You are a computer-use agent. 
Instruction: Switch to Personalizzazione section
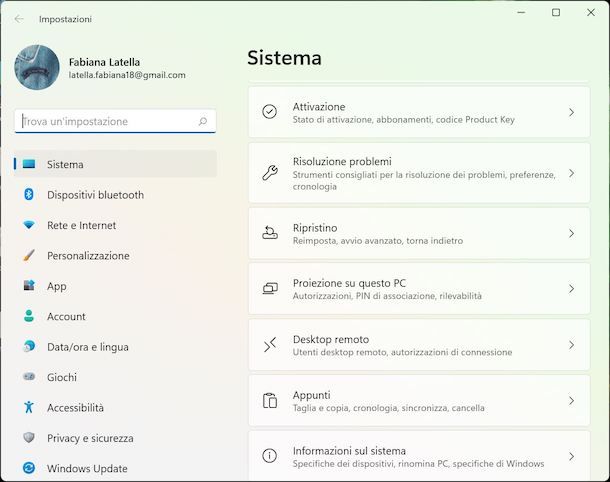pos(88,256)
